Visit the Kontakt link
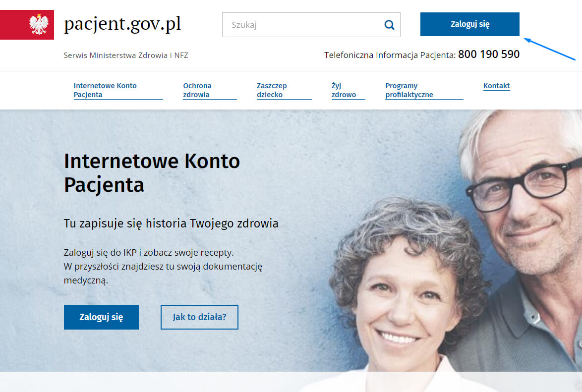The height and width of the screenshot is (392, 582). pos(496,86)
